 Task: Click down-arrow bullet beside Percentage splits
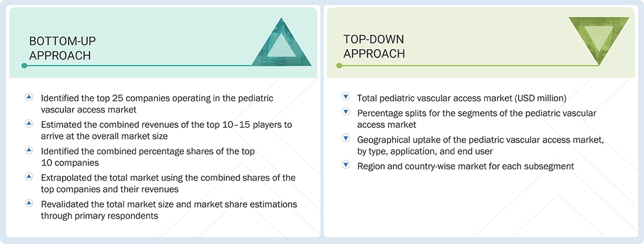[345, 113]
